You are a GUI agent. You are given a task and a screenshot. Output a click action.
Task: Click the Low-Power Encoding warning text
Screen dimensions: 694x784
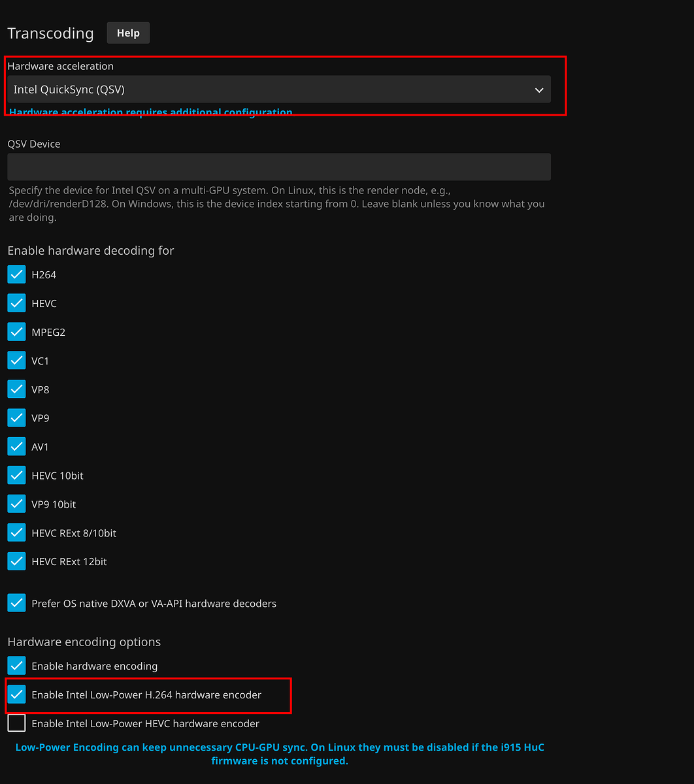click(280, 754)
